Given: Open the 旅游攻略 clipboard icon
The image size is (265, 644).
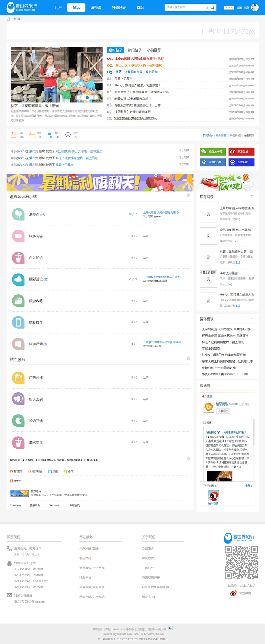Looking at the screenshot, I should (18, 301).
